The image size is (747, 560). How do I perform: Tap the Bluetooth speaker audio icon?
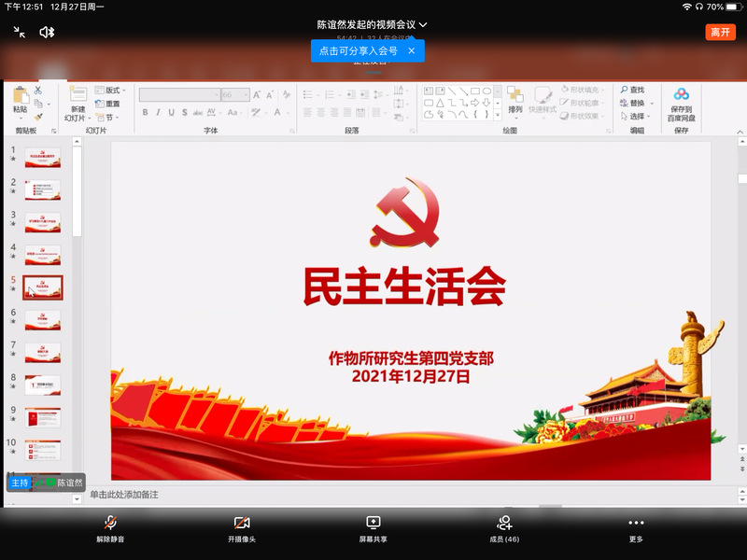coord(47,32)
